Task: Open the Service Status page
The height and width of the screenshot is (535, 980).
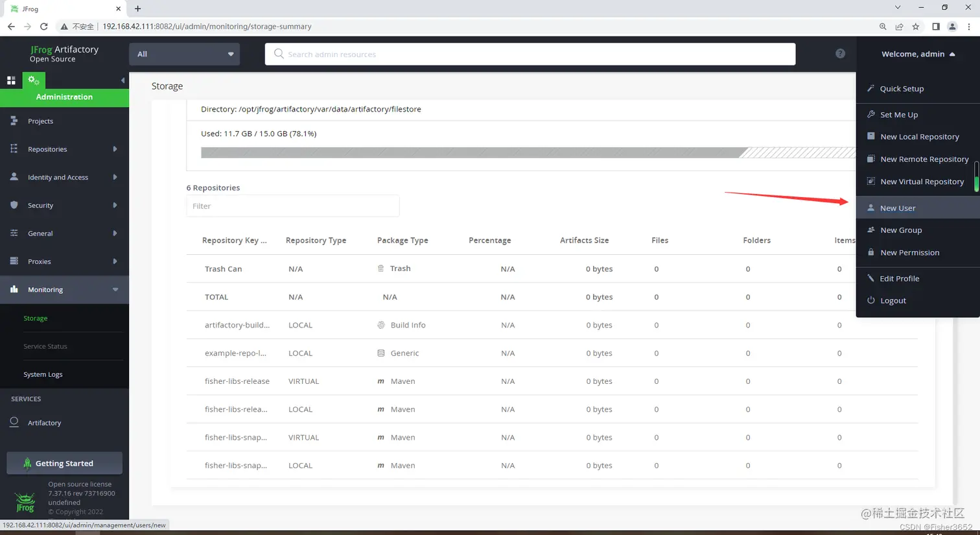Action: [x=45, y=346]
